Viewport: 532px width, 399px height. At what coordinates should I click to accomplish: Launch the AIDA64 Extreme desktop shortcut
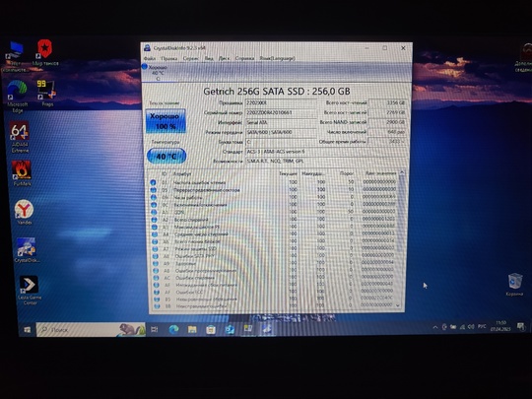click(20, 136)
